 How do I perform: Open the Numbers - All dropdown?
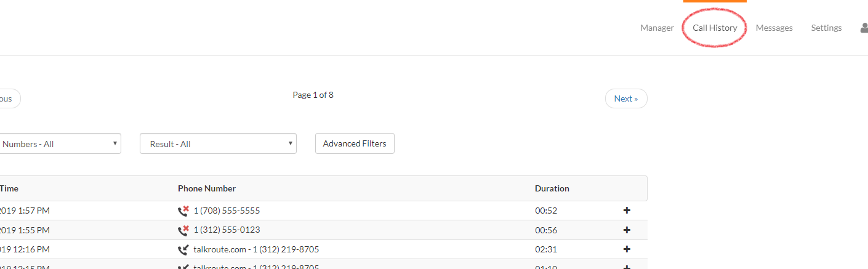[60, 143]
